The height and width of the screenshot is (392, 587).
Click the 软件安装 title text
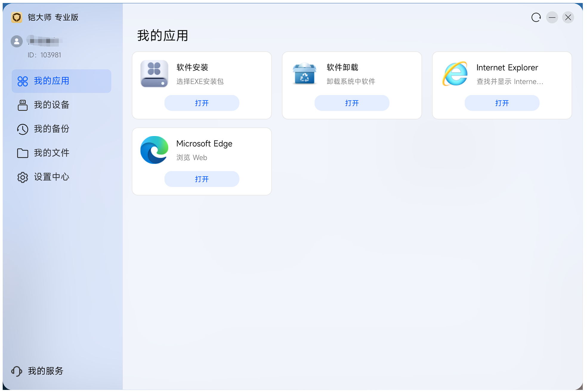[x=192, y=67]
